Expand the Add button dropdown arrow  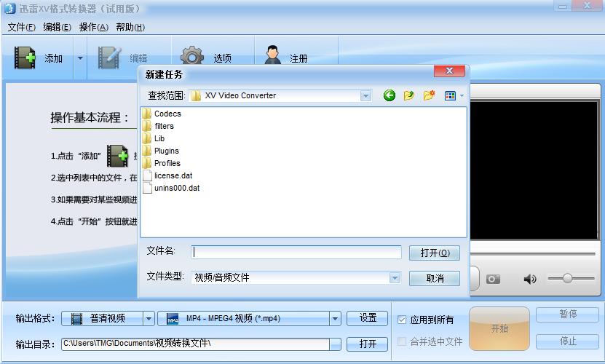pos(80,58)
